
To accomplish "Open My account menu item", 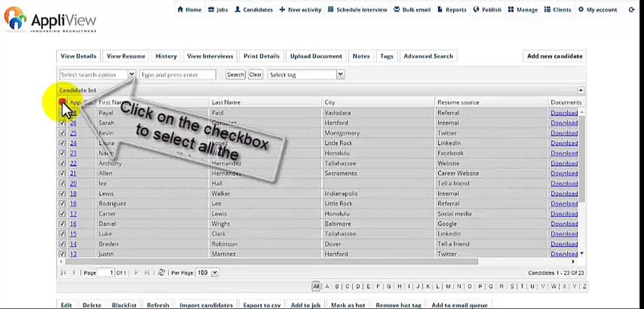I will pyautogui.click(x=598, y=9).
